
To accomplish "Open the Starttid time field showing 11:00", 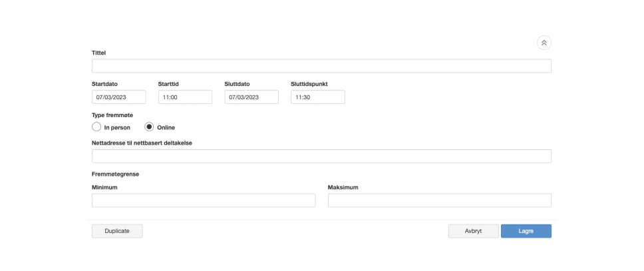I will click(185, 97).
